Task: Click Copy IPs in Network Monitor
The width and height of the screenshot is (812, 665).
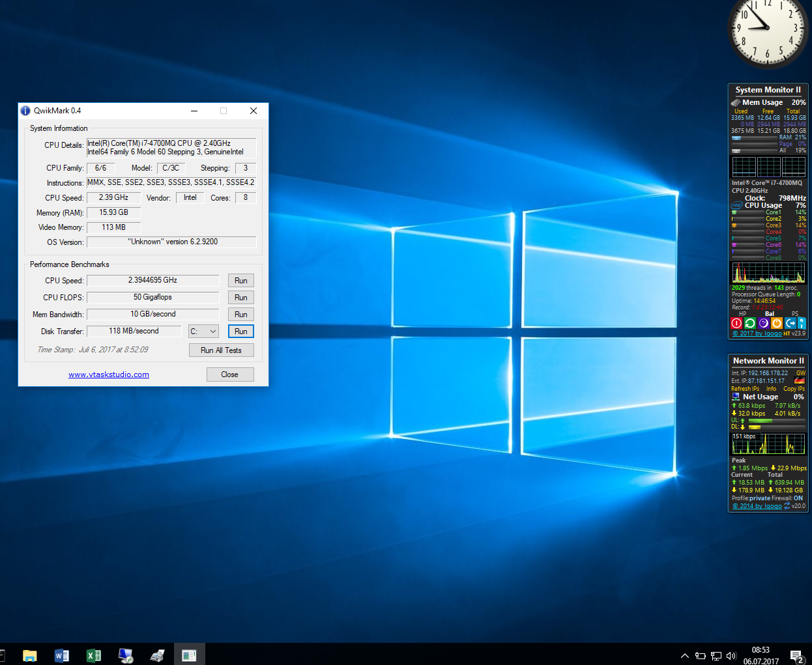Action: coord(794,389)
